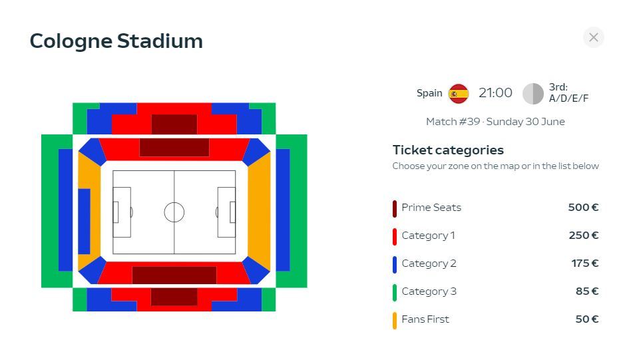
Task: Click the dark red Prime Seats block above pitch
Action: point(174,148)
